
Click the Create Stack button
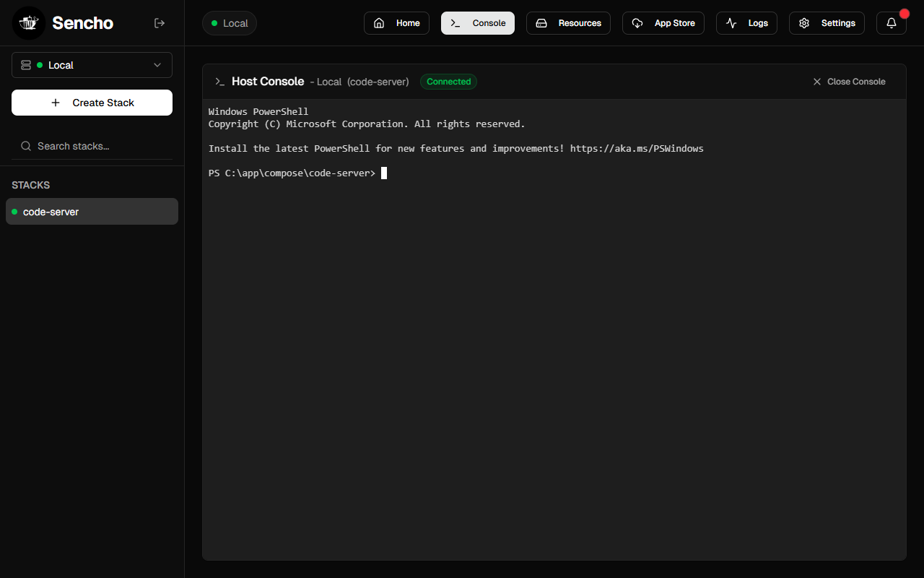click(92, 103)
